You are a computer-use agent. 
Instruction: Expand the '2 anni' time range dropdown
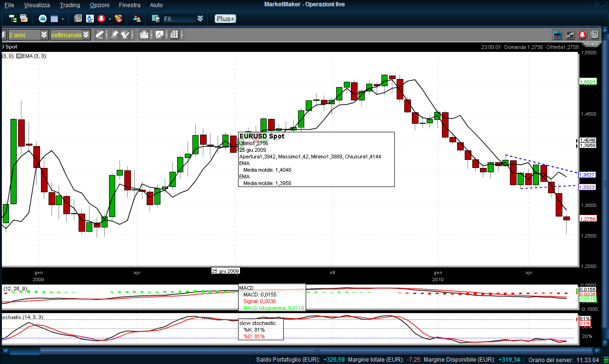44,35
